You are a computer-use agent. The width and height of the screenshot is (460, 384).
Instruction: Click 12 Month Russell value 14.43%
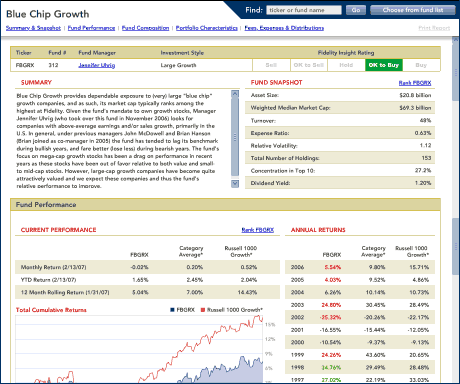click(x=247, y=292)
